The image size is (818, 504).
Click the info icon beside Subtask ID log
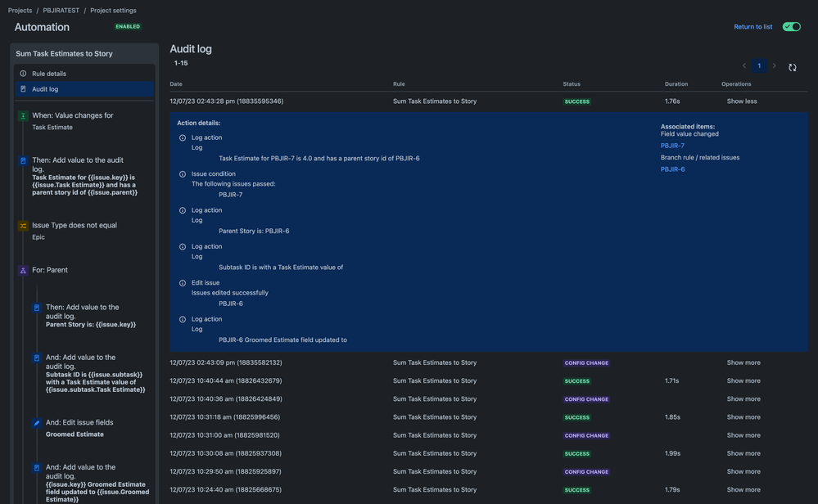[183, 247]
